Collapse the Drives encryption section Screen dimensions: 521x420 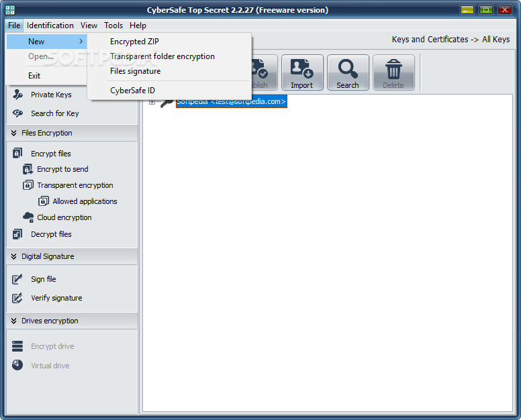13,321
